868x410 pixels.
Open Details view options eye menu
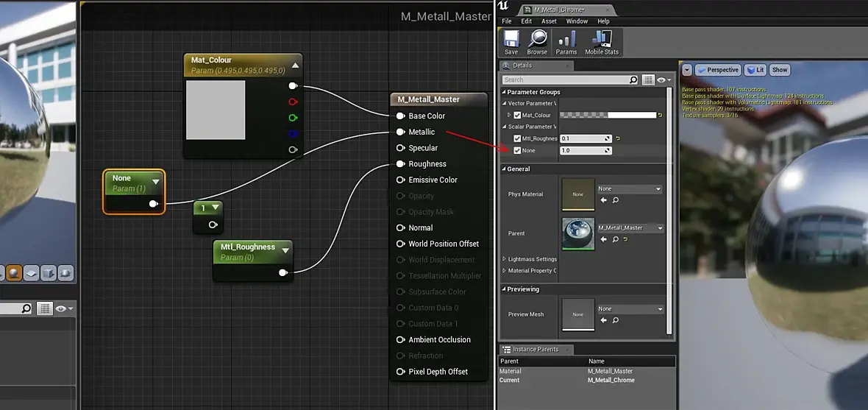(x=664, y=80)
